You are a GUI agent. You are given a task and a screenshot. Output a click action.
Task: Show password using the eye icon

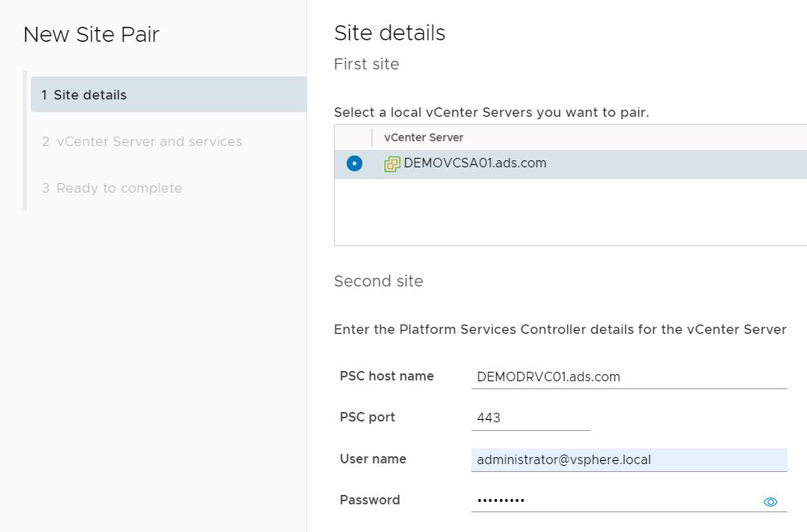(x=770, y=502)
